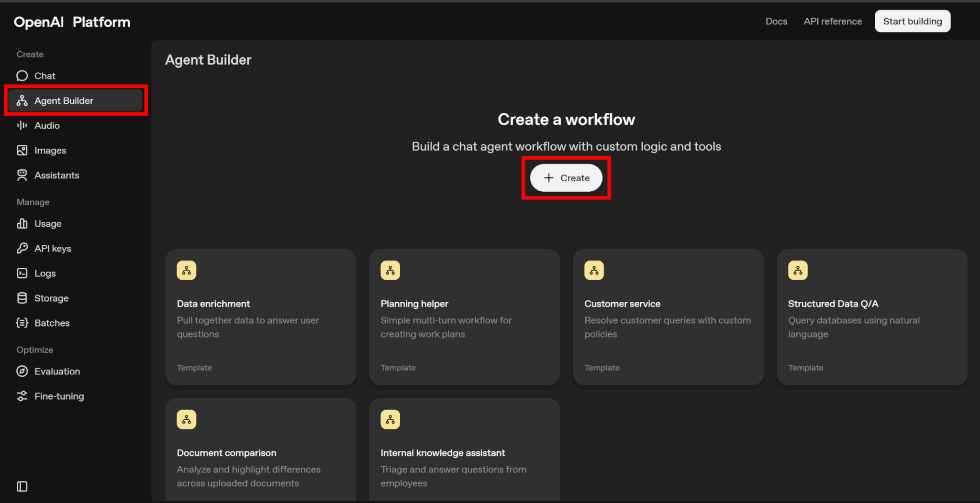The width and height of the screenshot is (980, 503).
Task: Open the Logs section
Action: tap(45, 273)
